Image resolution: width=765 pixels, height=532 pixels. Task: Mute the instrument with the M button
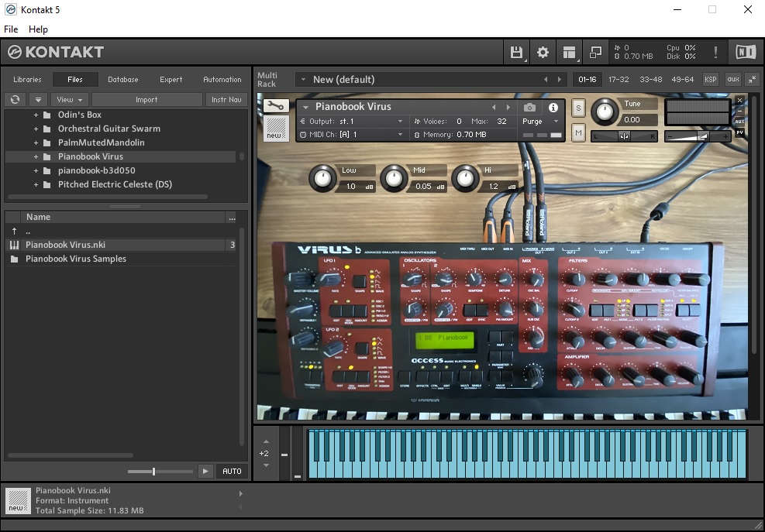pos(578,132)
